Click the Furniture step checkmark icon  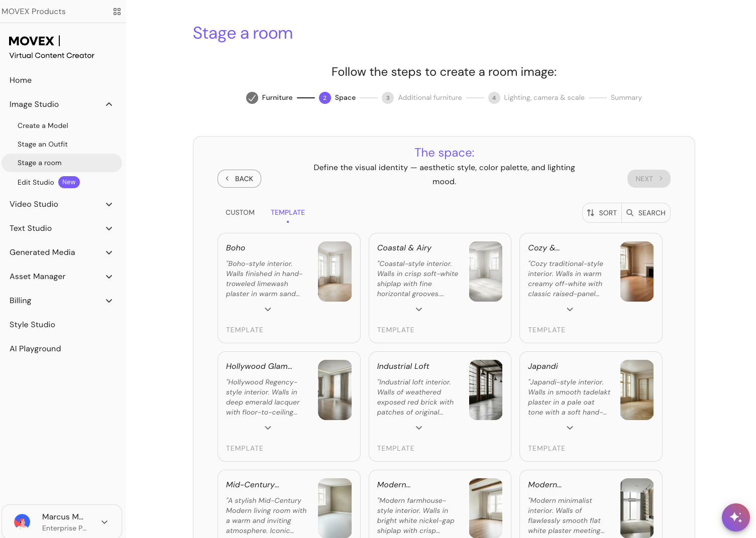click(x=252, y=98)
